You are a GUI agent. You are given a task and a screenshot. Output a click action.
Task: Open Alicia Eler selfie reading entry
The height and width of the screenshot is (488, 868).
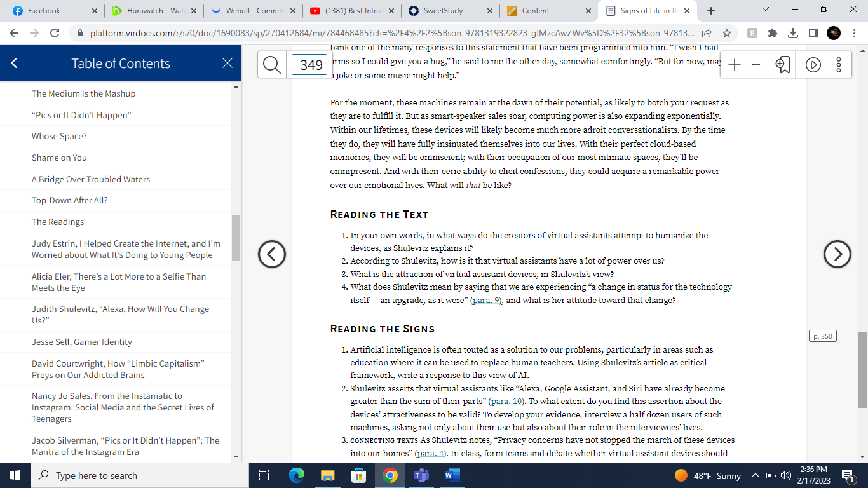pyautogui.click(x=119, y=282)
